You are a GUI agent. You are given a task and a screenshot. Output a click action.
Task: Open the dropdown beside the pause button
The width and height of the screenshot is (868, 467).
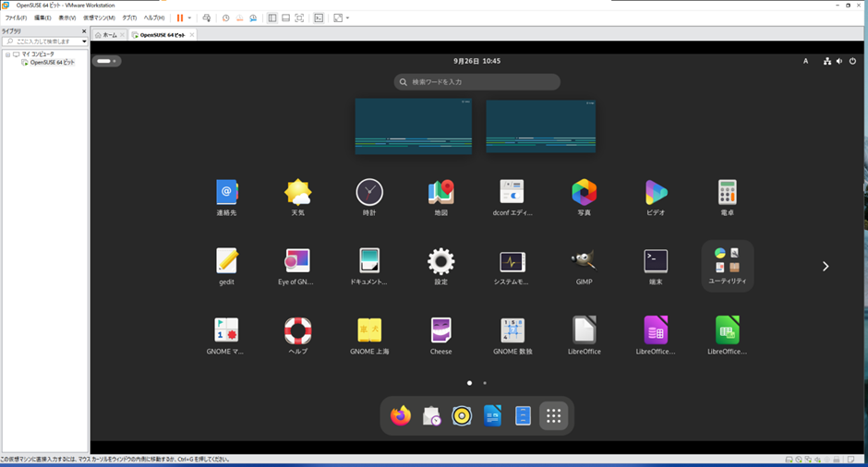[x=190, y=18]
